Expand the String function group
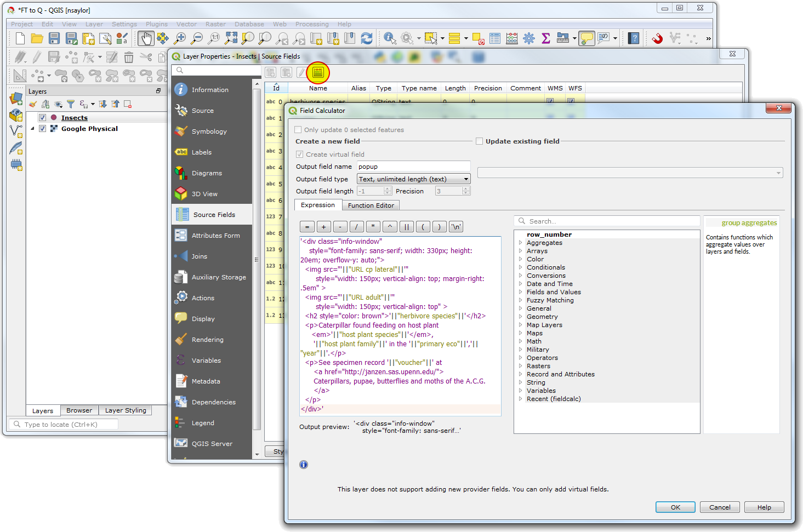 (x=521, y=382)
